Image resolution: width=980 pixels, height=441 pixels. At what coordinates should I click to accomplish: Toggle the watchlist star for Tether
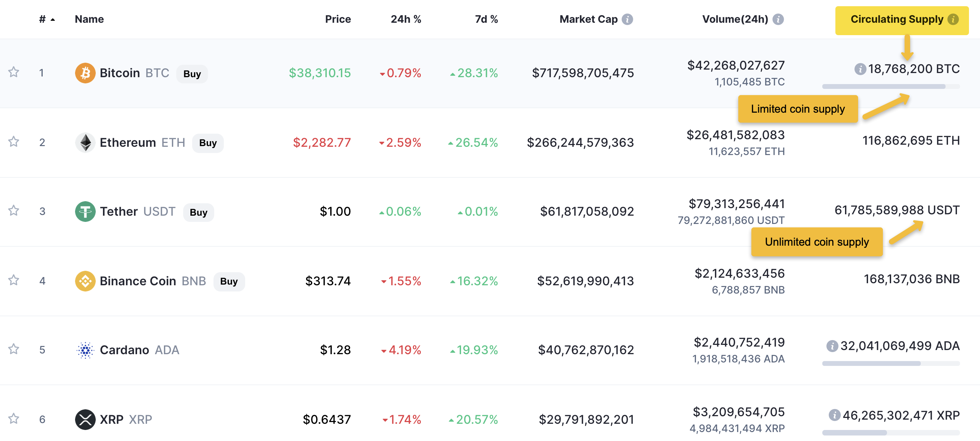point(14,211)
